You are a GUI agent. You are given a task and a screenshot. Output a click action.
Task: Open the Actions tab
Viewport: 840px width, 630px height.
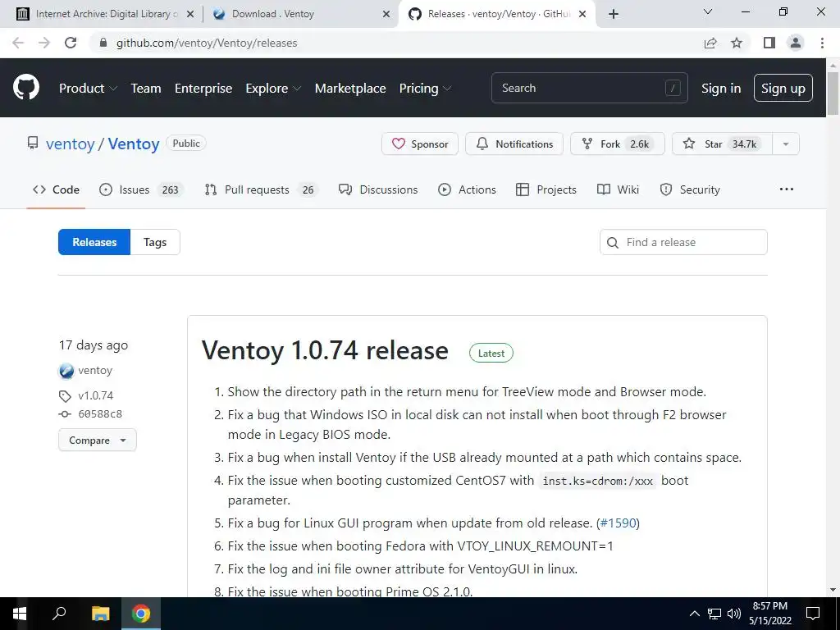[x=467, y=189]
